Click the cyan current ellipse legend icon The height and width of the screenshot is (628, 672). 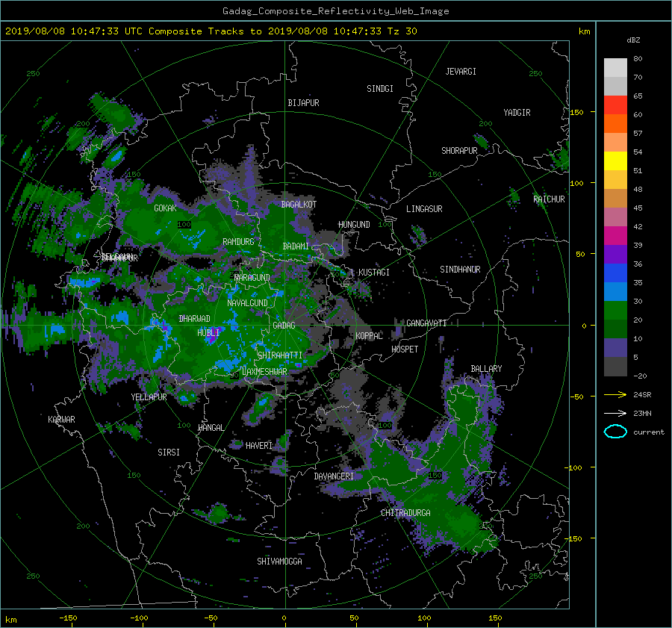click(x=615, y=432)
